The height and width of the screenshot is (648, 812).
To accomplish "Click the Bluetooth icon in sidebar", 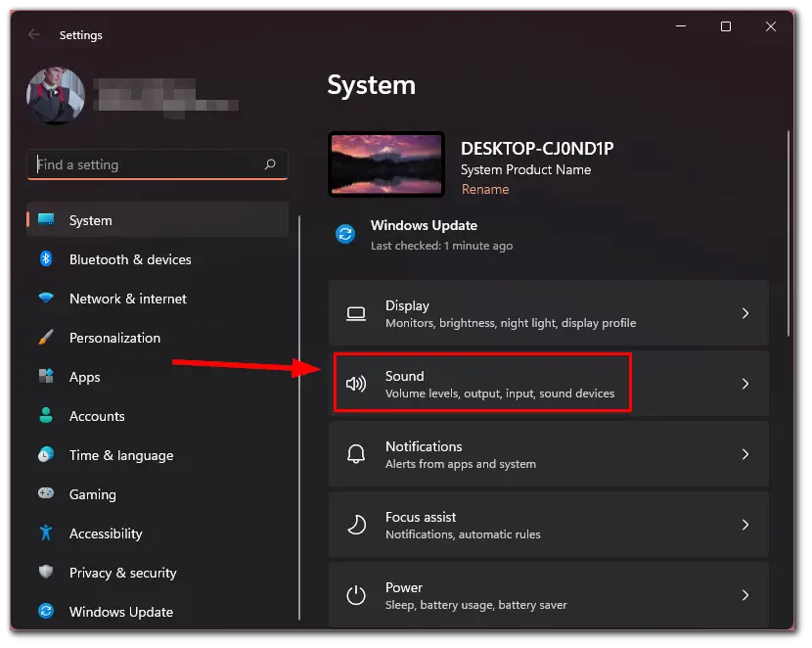I will click(x=46, y=258).
